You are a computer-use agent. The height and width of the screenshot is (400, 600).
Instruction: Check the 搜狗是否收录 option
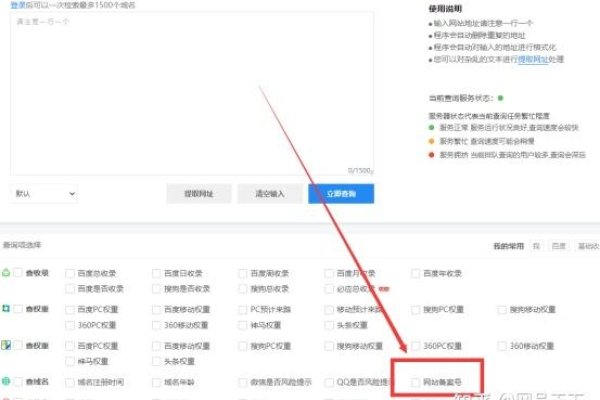(x=156, y=289)
